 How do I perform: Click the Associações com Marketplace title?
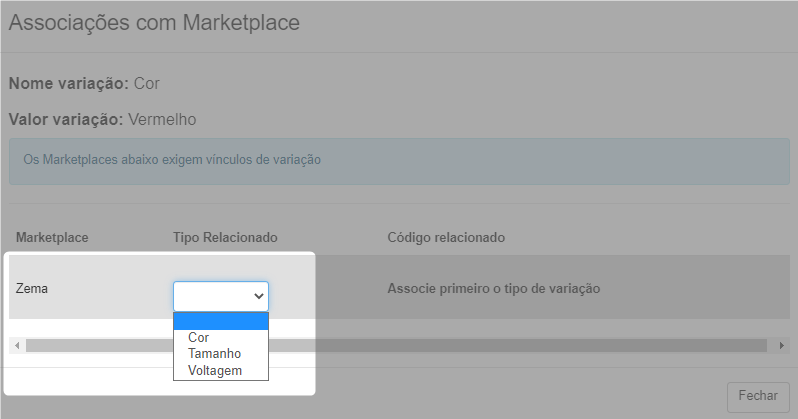click(x=154, y=22)
